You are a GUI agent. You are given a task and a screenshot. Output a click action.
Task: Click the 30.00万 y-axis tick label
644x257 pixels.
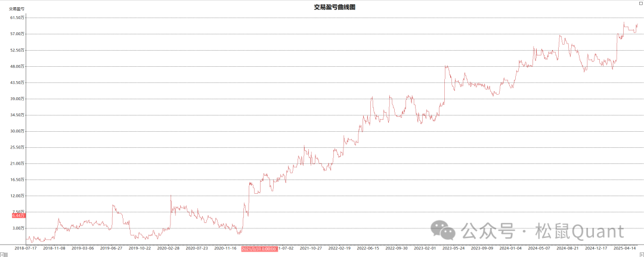coord(17,131)
